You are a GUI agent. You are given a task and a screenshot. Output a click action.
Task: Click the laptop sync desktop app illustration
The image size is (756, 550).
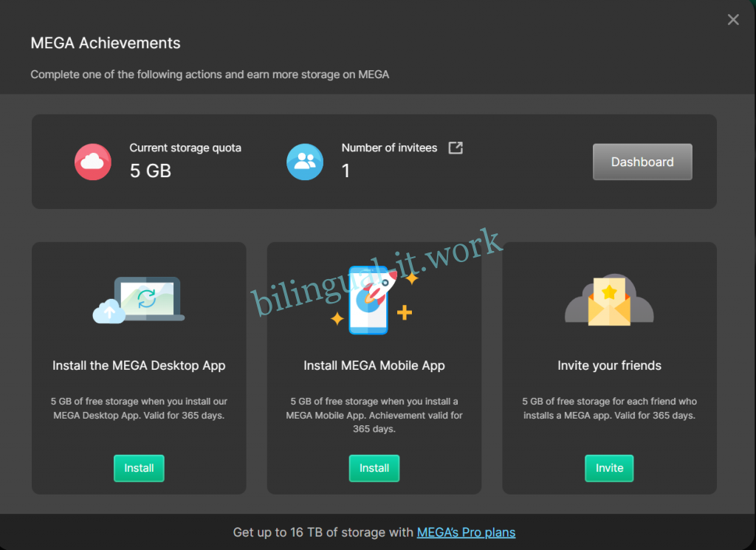(x=139, y=300)
